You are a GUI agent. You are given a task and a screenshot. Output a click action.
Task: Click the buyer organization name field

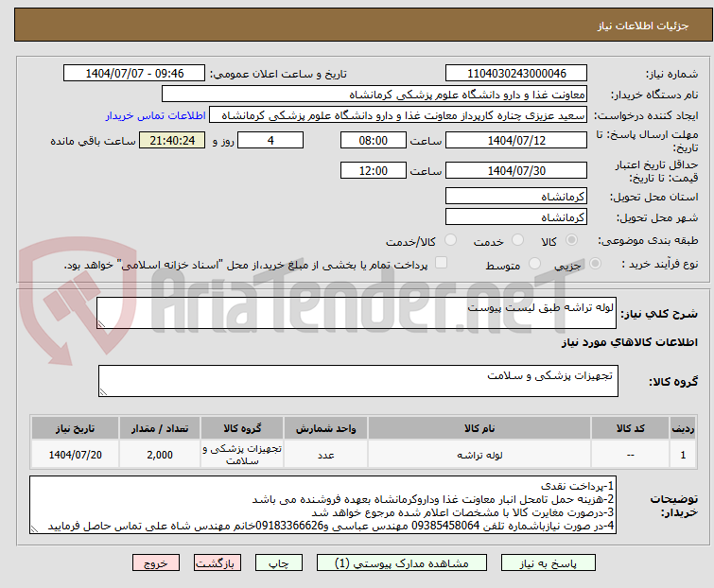(x=374, y=95)
